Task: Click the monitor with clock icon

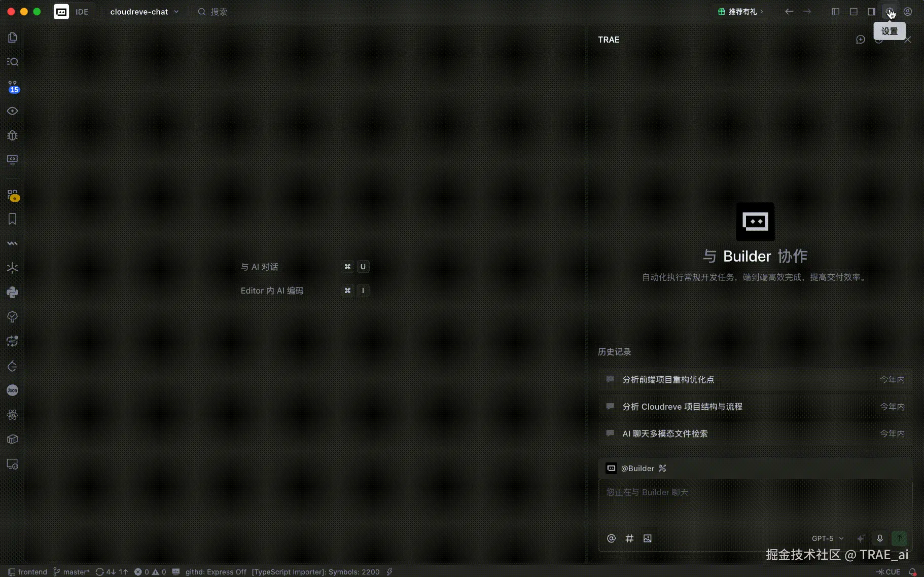Action: tap(13, 464)
